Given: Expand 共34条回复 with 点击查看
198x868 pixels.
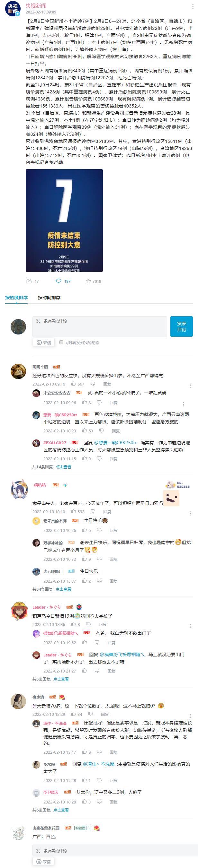Looking at the screenshot, I should (x=63, y=589).
